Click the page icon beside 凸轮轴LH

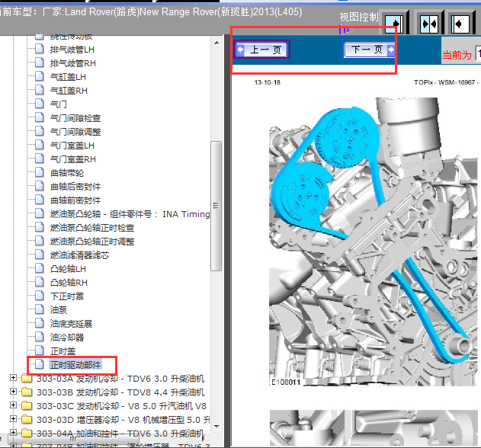[40, 269]
